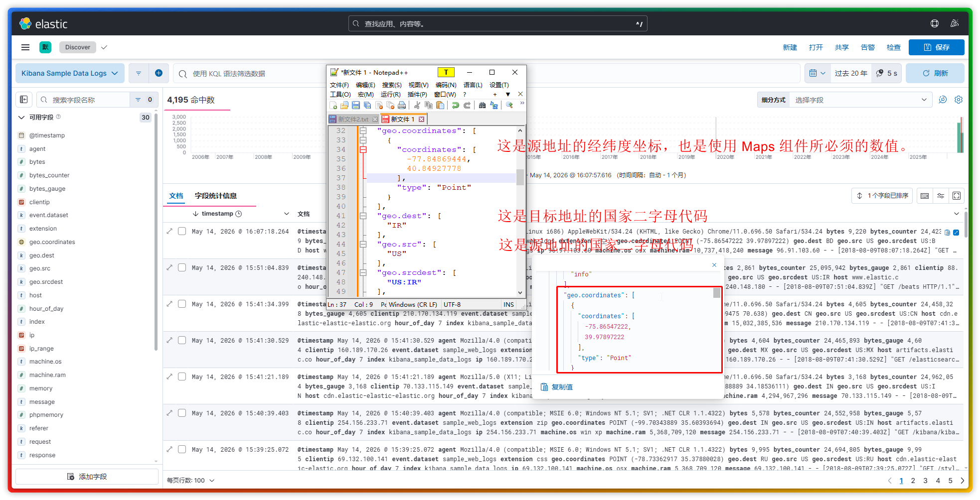Open the 插件(P) menu in Notepad++
Viewport: 980px width, 500px height.
[x=417, y=94]
